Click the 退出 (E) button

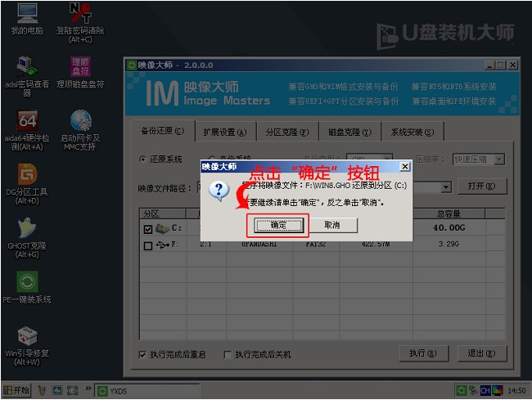pyautogui.click(x=482, y=354)
